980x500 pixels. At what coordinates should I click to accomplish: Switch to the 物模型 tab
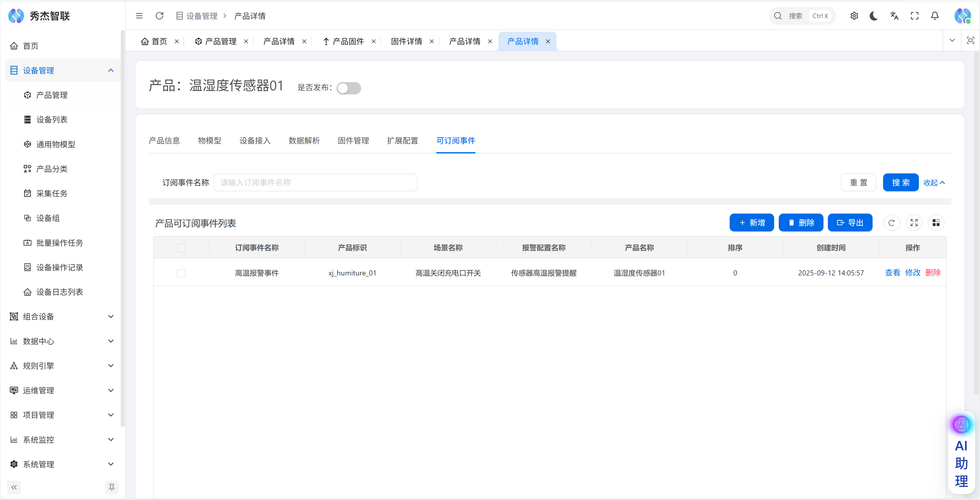209,141
